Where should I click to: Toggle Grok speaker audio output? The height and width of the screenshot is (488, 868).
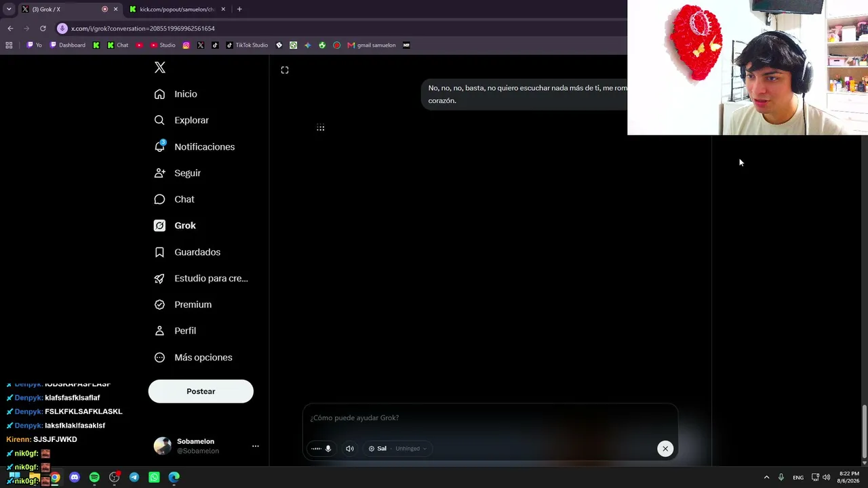click(x=350, y=449)
